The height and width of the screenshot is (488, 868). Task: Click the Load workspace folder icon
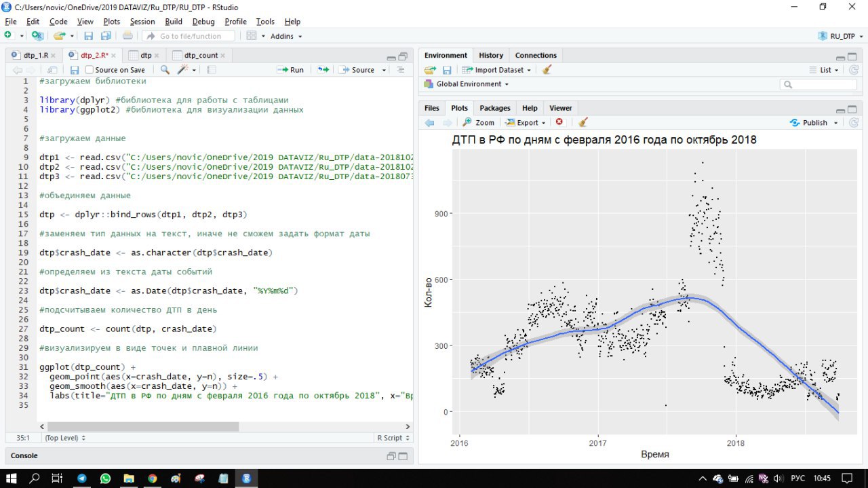point(430,70)
